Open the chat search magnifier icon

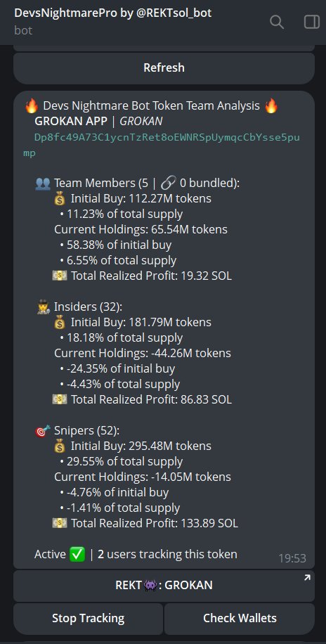[276, 22]
